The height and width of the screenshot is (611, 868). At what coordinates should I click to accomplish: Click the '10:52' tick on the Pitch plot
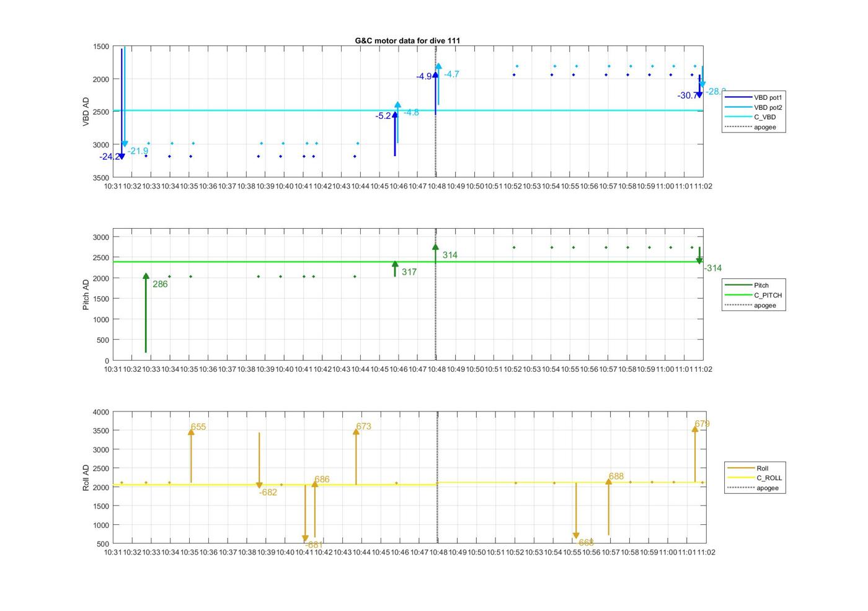[x=513, y=369]
